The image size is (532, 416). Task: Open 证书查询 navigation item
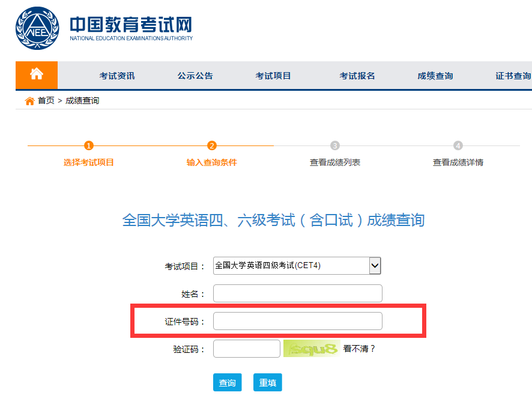coord(513,76)
